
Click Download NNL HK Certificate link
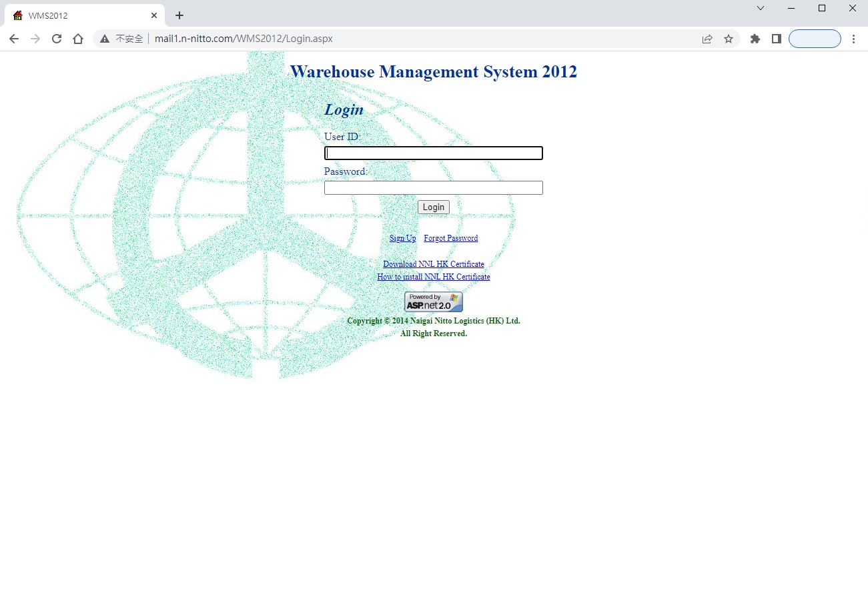coord(434,264)
